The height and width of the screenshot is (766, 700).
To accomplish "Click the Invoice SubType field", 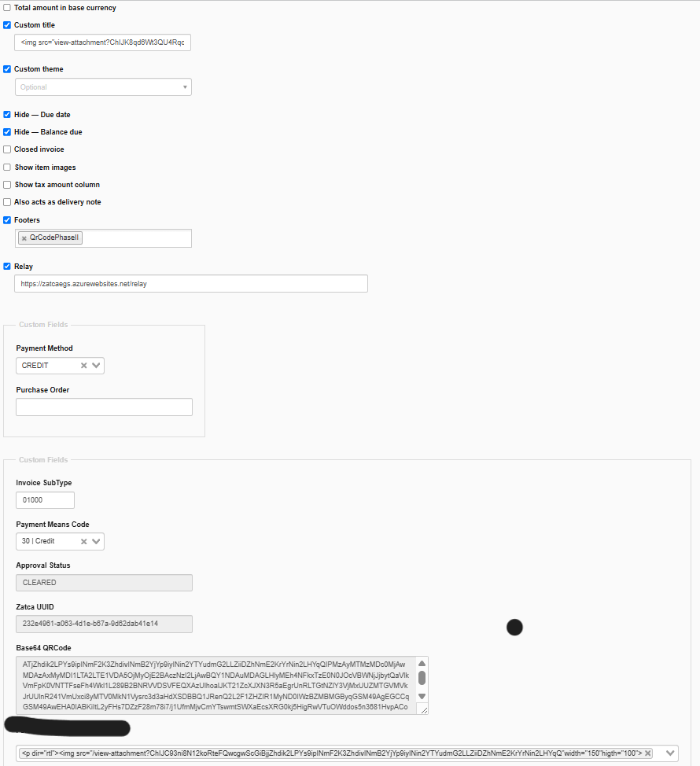I will pyautogui.click(x=45, y=500).
